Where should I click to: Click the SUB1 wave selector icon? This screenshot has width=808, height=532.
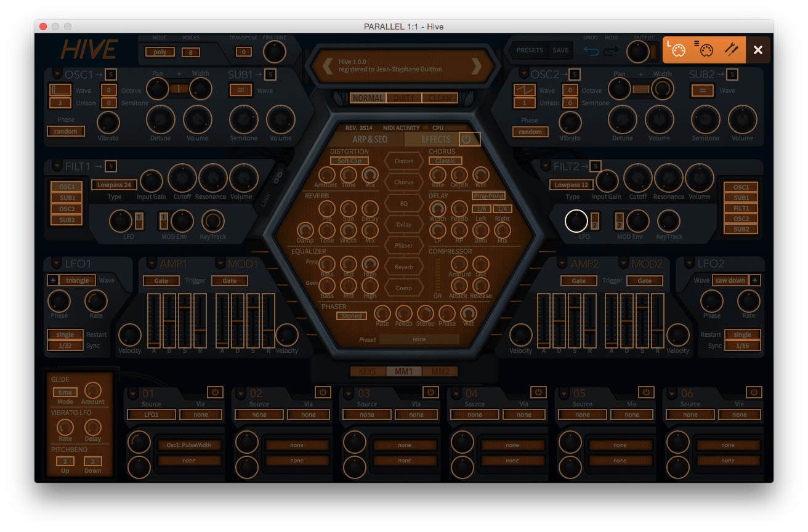[x=240, y=90]
